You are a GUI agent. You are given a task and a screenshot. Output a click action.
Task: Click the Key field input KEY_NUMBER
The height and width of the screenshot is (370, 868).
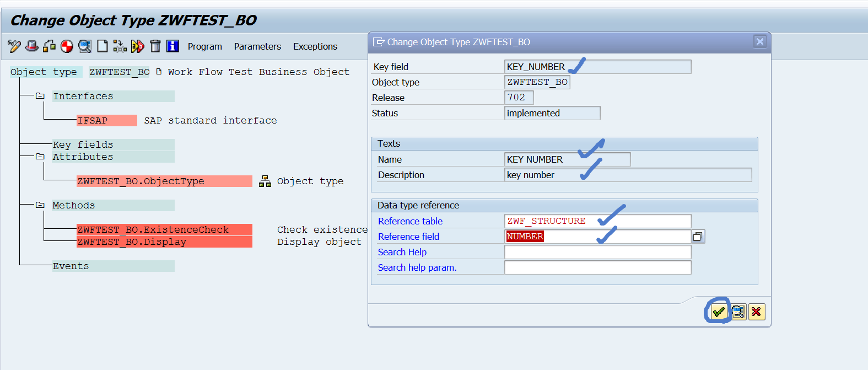pyautogui.click(x=597, y=67)
